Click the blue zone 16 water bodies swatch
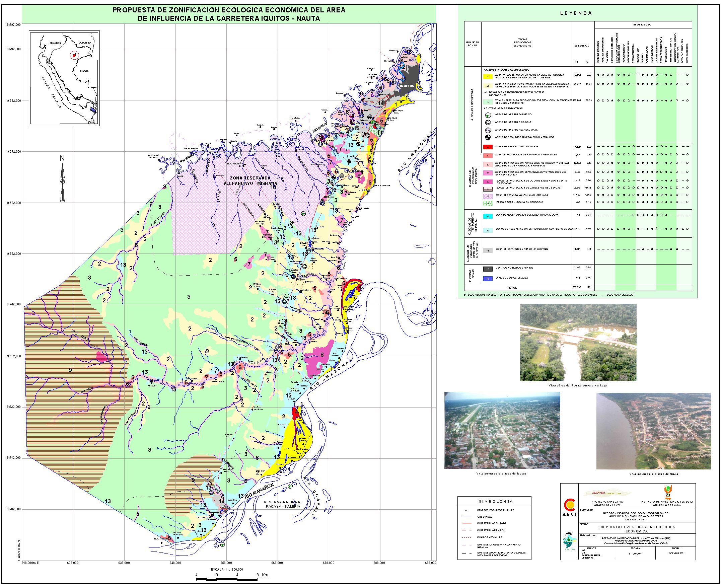This screenshot has width=721, height=588. [x=488, y=278]
